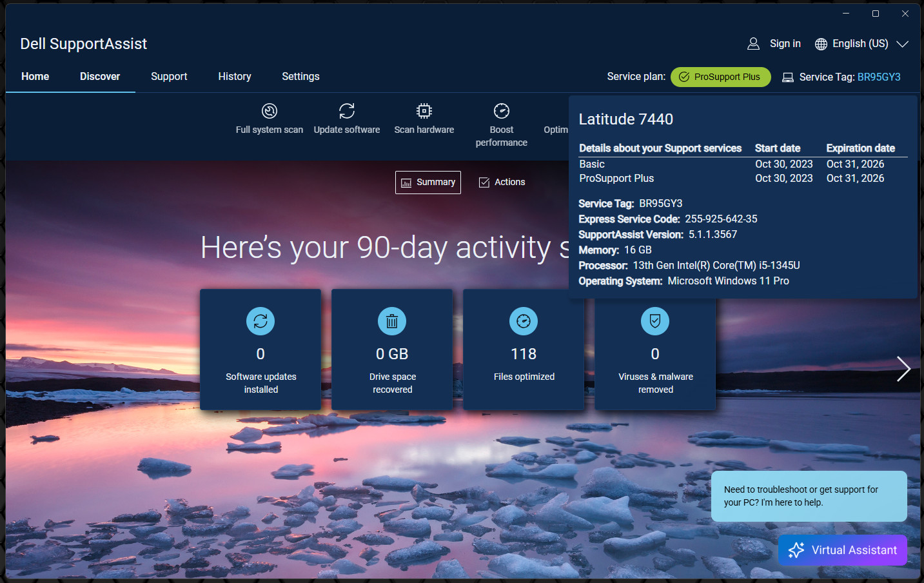Click the 13th Gen Intel Core i5-1345U text

716,266
